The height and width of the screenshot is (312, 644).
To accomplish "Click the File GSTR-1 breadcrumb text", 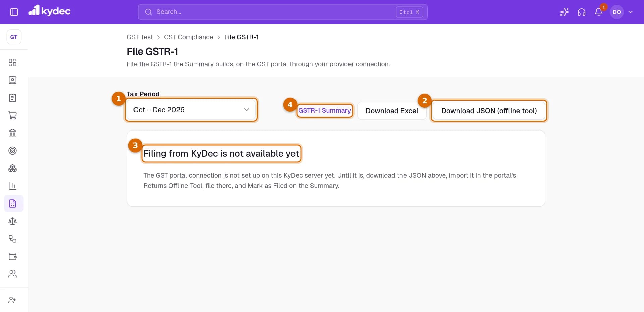I will click(241, 37).
